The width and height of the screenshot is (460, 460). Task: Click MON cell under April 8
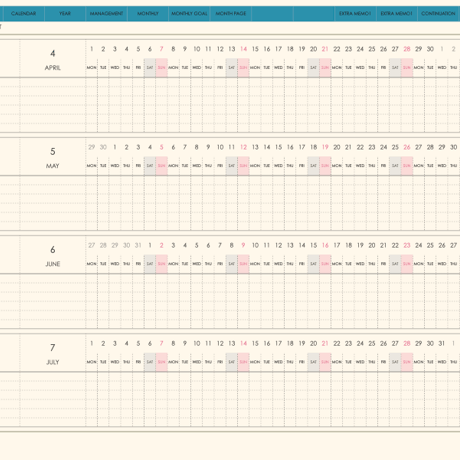tap(173, 68)
